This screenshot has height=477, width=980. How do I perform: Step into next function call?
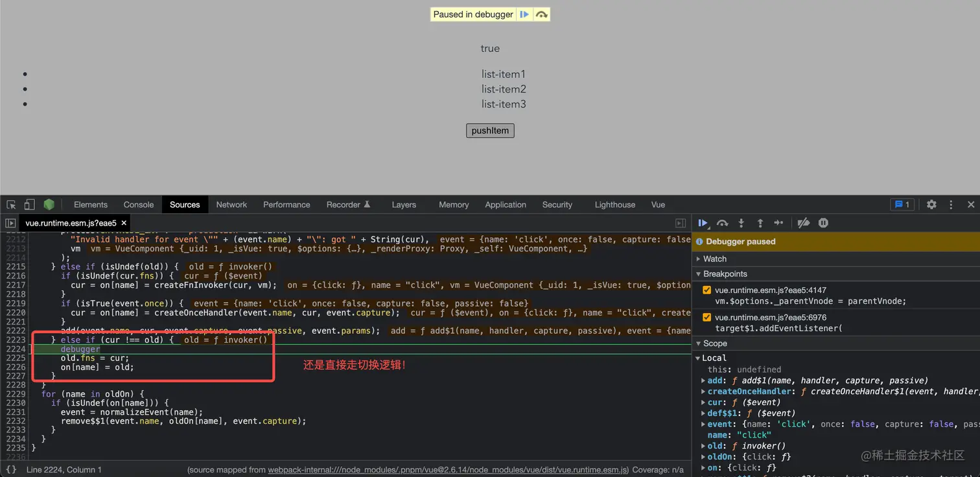(741, 223)
